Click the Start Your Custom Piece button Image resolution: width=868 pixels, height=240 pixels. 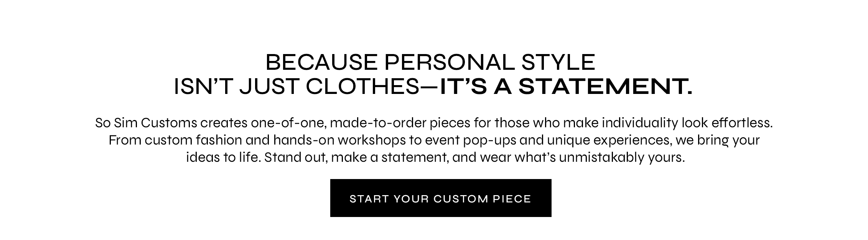coord(440,198)
